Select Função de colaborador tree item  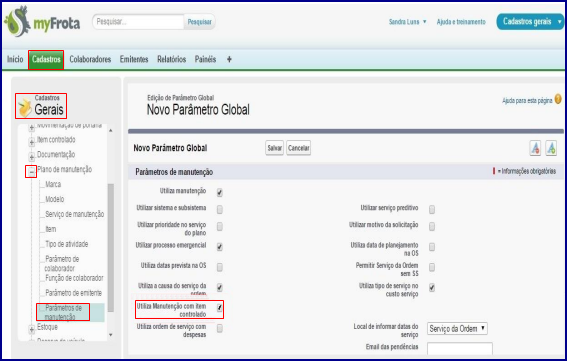tap(74, 278)
